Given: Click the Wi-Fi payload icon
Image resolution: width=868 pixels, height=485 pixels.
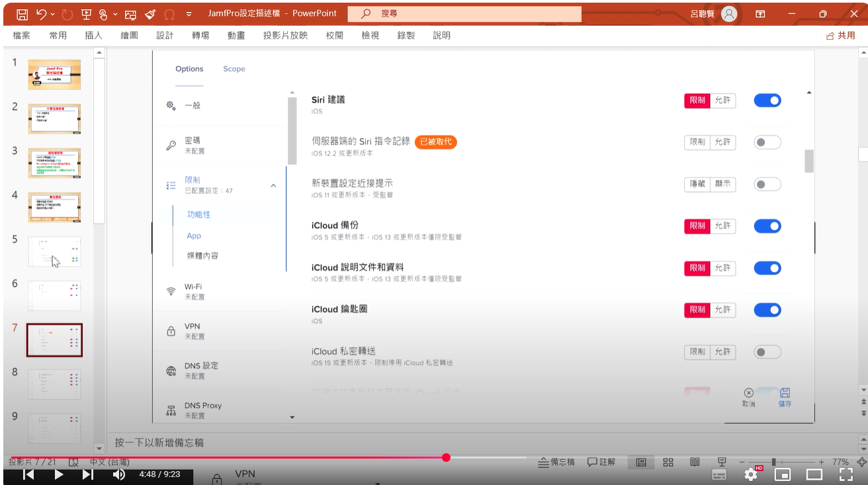Looking at the screenshot, I should pos(171,291).
